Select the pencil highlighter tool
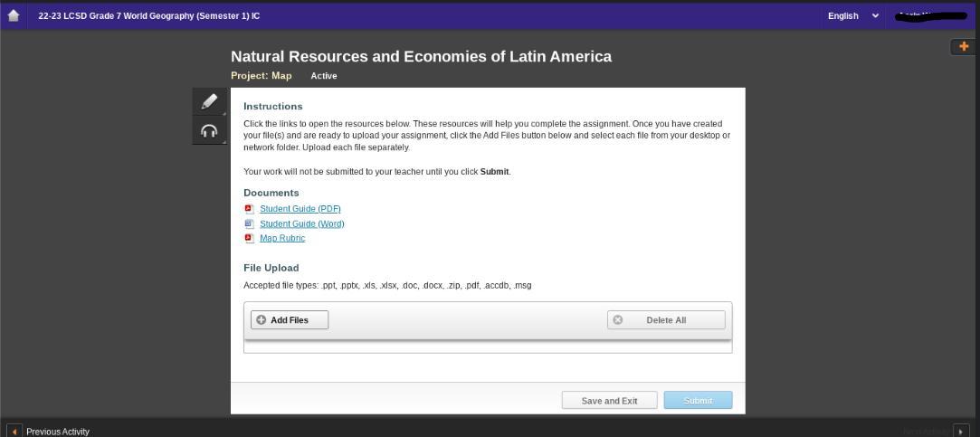The image size is (980, 437). click(210, 101)
